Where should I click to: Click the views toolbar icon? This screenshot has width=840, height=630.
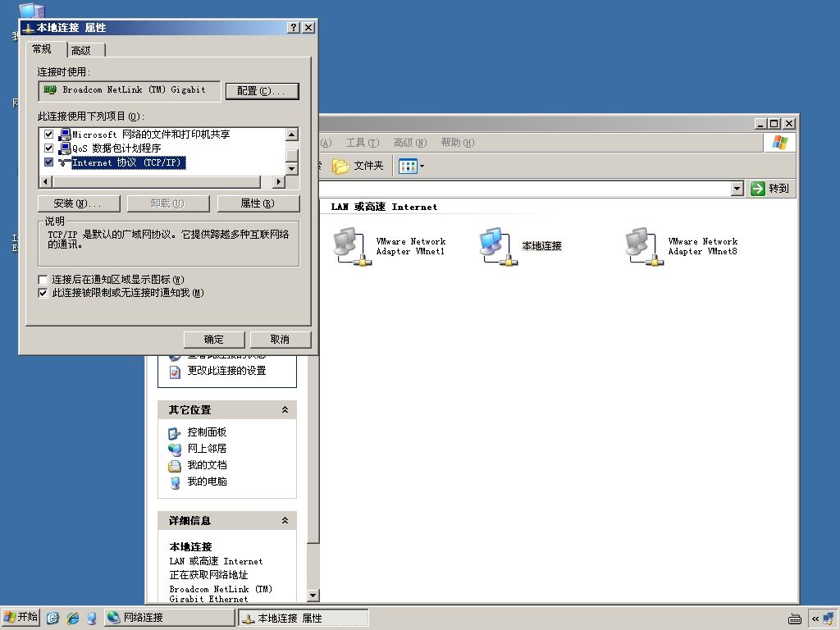pyautogui.click(x=408, y=166)
